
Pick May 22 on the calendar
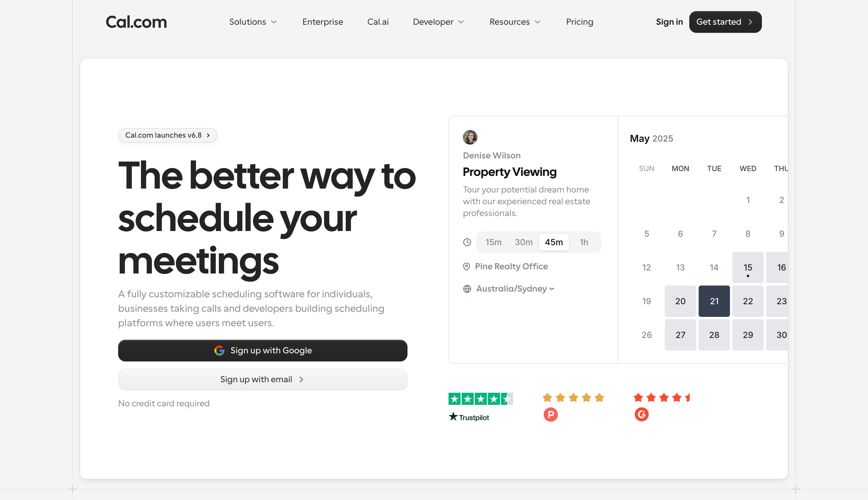pyautogui.click(x=748, y=301)
